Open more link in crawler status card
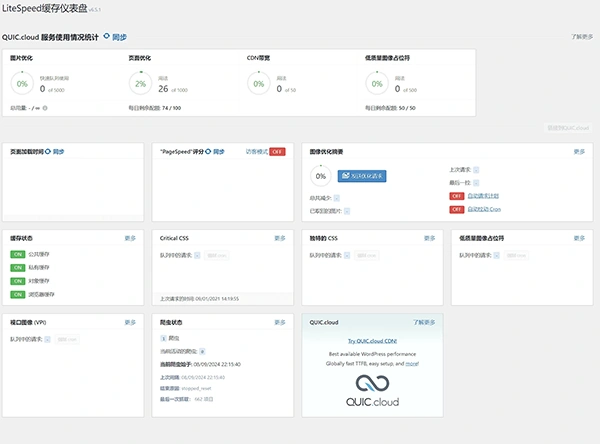This screenshot has width=600, height=444. tap(280, 322)
